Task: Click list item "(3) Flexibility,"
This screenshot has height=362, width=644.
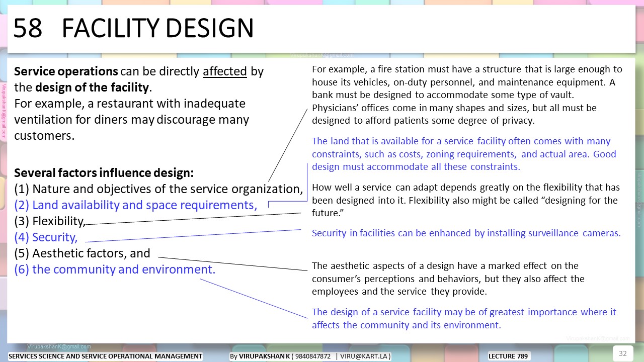Action: 50,221
